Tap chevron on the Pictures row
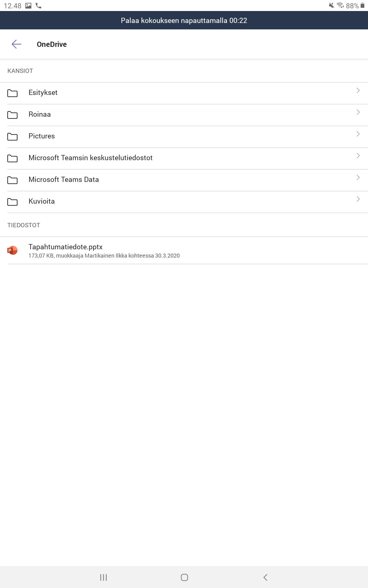The image size is (368, 588). pyautogui.click(x=358, y=134)
